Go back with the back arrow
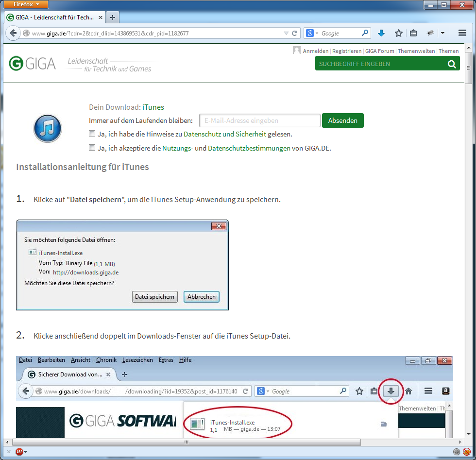 click(x=13, y=33)
